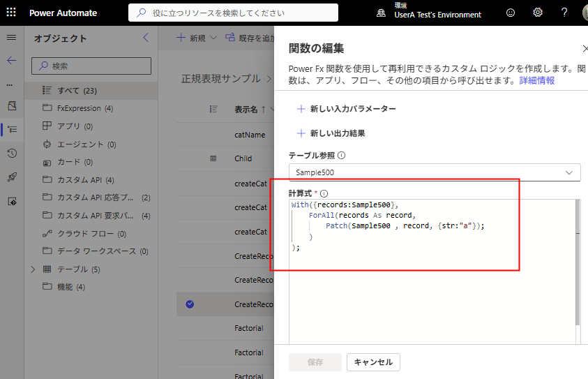
Task: Open the 詳細情報 link
Action: pos(536,80)
